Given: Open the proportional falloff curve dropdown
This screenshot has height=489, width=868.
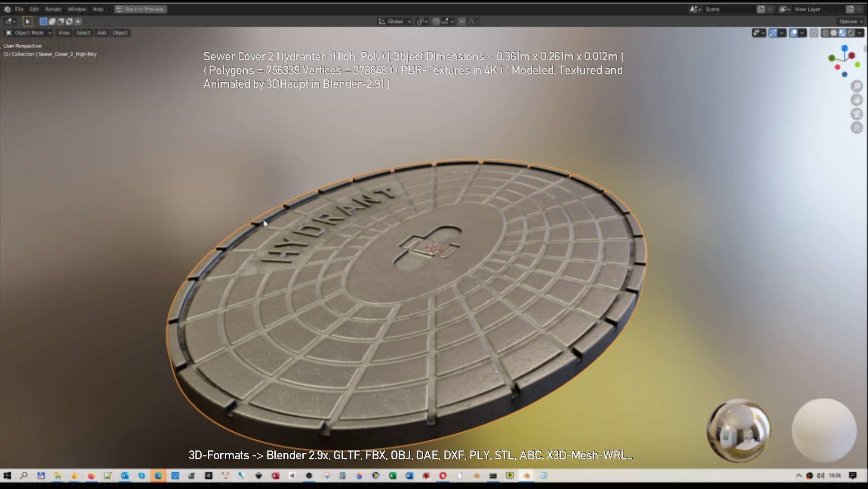Looking at the screenshot, I should [473, 21].
